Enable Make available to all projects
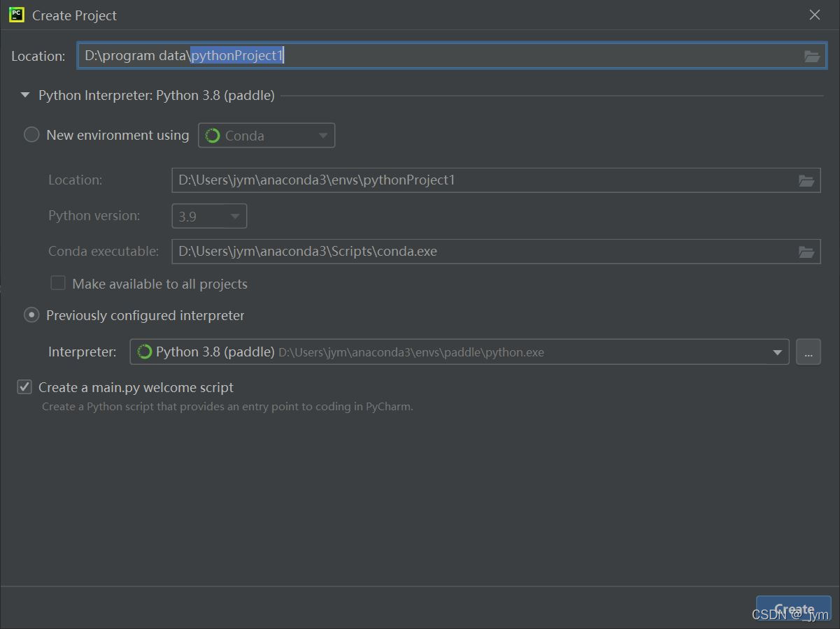Image resolution: width=840 pixels, height=629 pixels. click(x=58, y=283)
